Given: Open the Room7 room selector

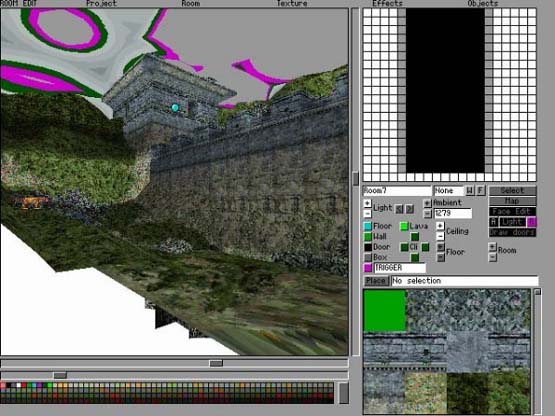Looking at the screenshot, I should click(x=397, y=191).
